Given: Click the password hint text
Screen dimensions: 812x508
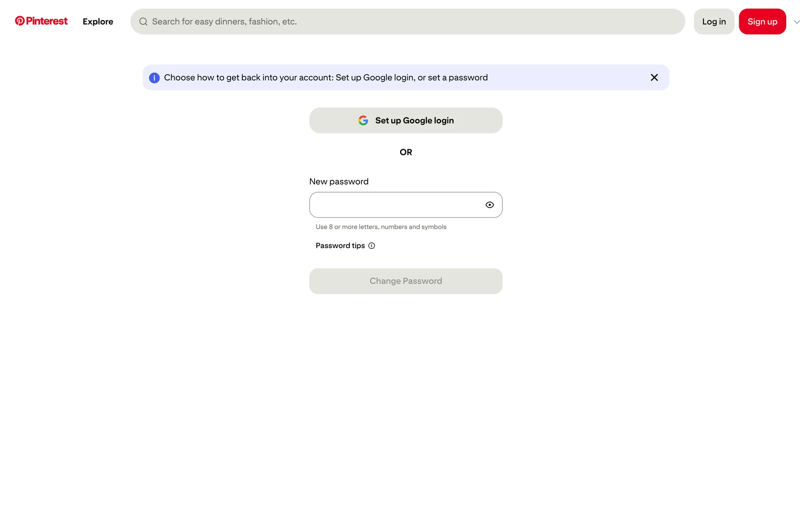Looking at the screenshot, I should point(381,227).
